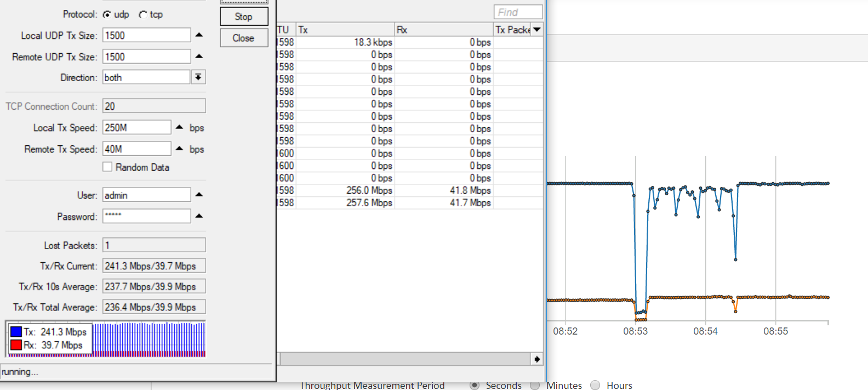Select the tcp protocol radio button
This screenshot has width=868, height=390.
(142, 14)
